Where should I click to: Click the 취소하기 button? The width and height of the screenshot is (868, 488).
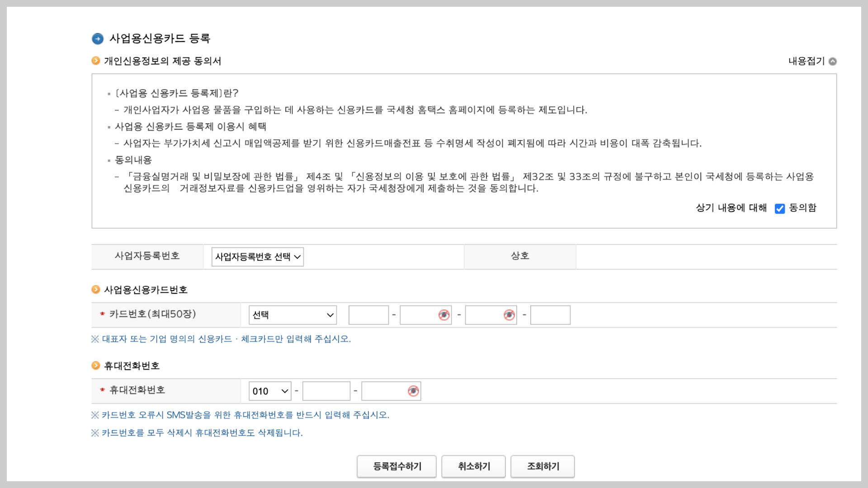[x=473, y=466]
